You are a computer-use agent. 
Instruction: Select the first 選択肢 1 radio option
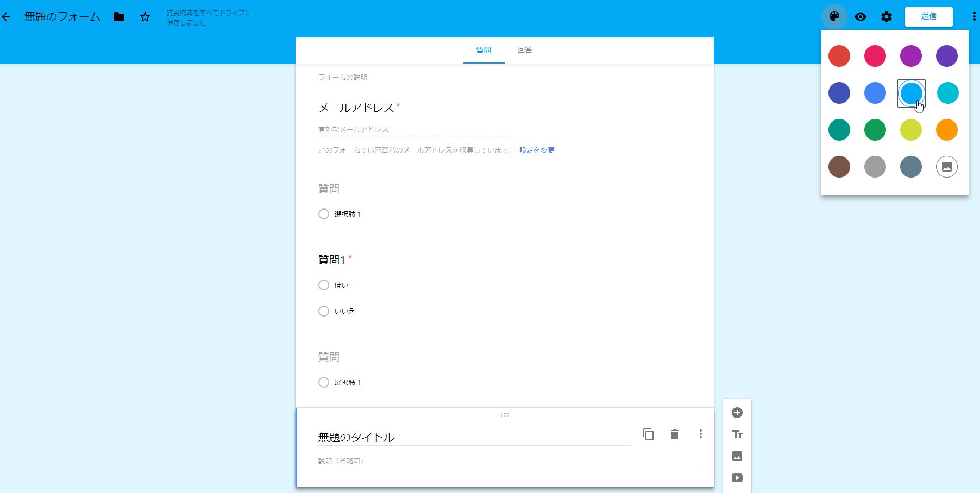pyautogui.click(x=324, y=214)
